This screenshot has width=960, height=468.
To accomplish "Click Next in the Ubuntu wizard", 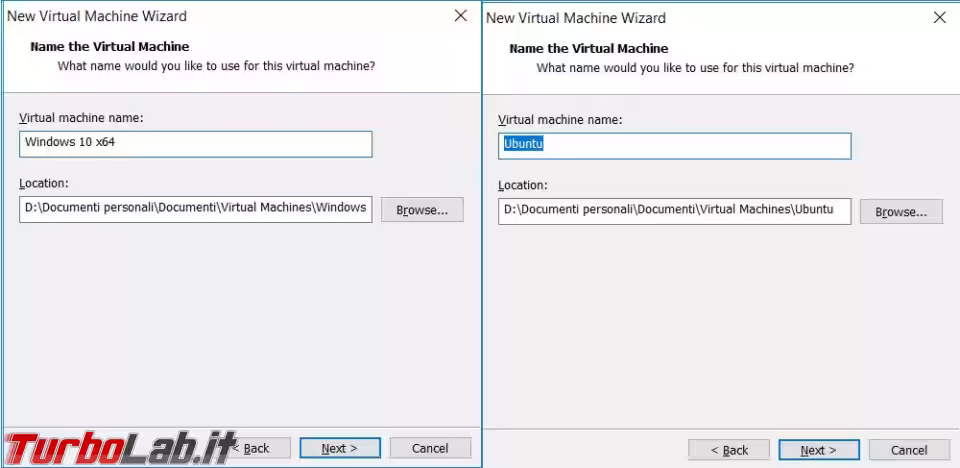I will (x=819, y=450).
